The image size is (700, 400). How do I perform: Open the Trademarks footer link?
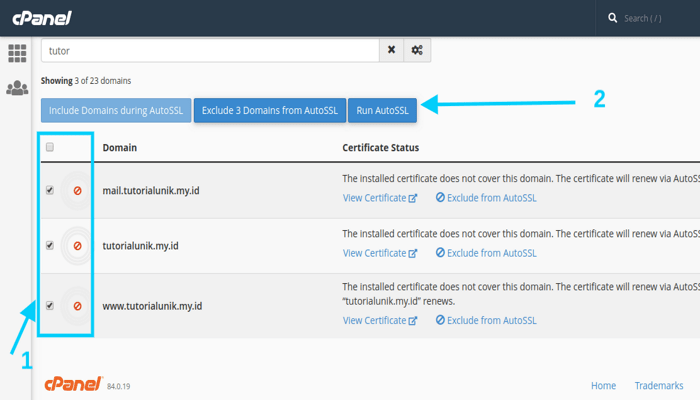tap(659, 385)
